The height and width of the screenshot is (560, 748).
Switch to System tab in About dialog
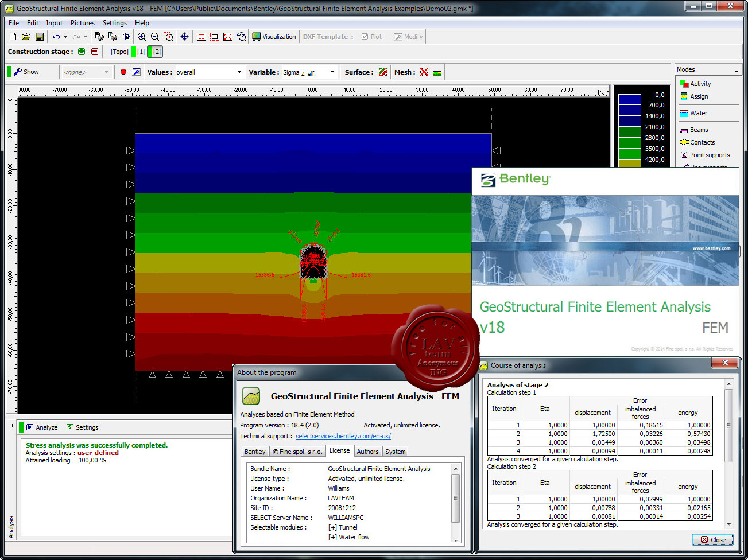click(395, 452)
